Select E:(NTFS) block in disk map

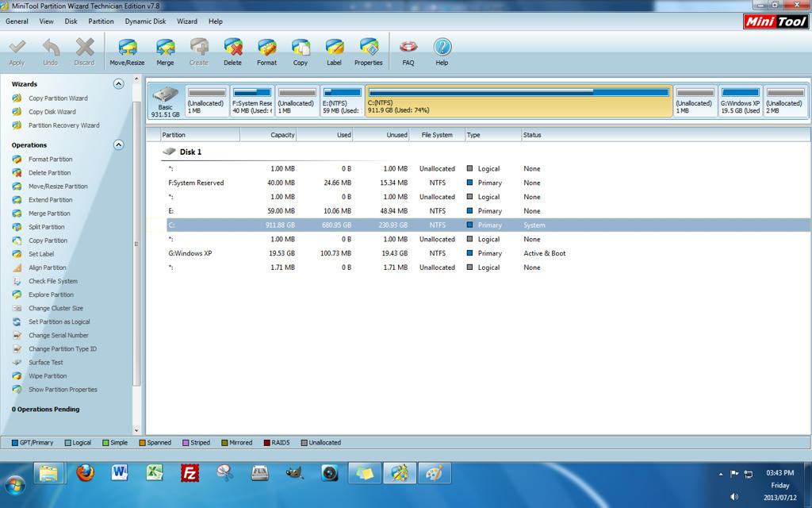(342, 102)
